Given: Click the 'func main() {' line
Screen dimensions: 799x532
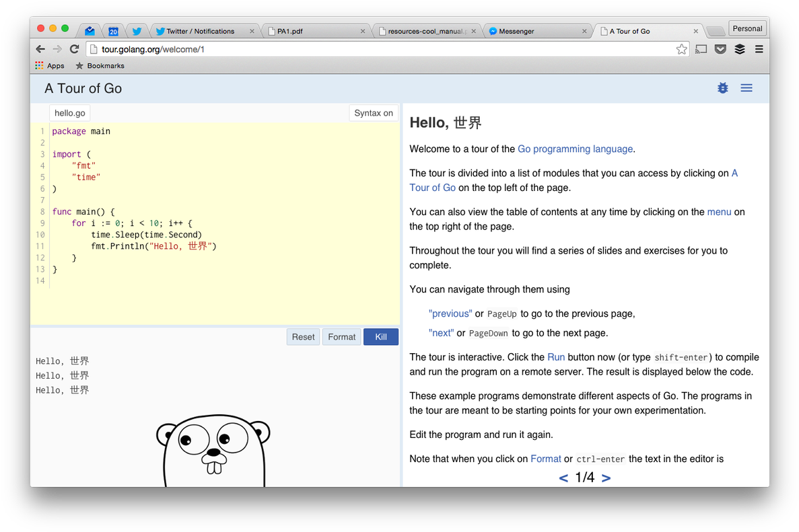Looking at the screenshot, I should 83,212.
